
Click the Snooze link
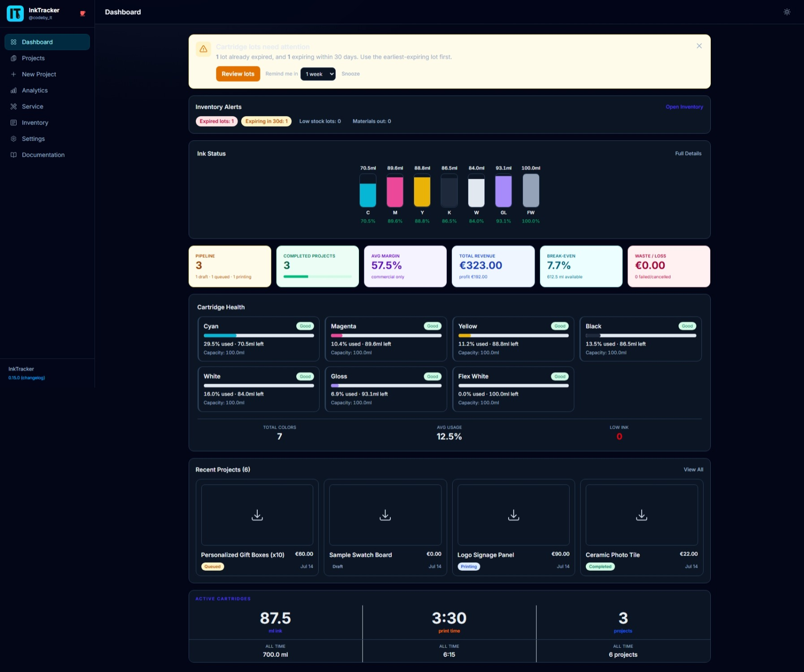click(350, 74)
